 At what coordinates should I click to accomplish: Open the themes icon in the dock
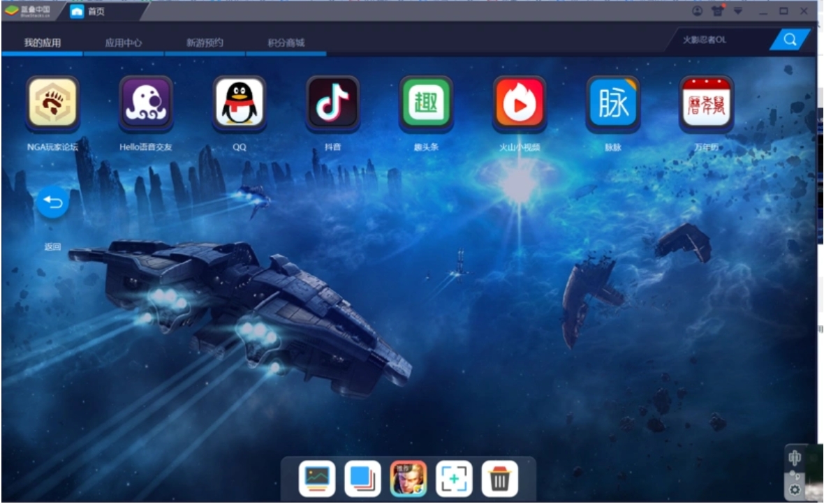363,479
